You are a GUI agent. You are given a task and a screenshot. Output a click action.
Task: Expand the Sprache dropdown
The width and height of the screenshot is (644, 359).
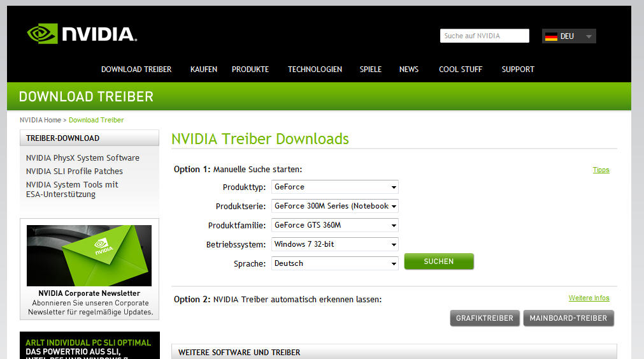[334, 263]
